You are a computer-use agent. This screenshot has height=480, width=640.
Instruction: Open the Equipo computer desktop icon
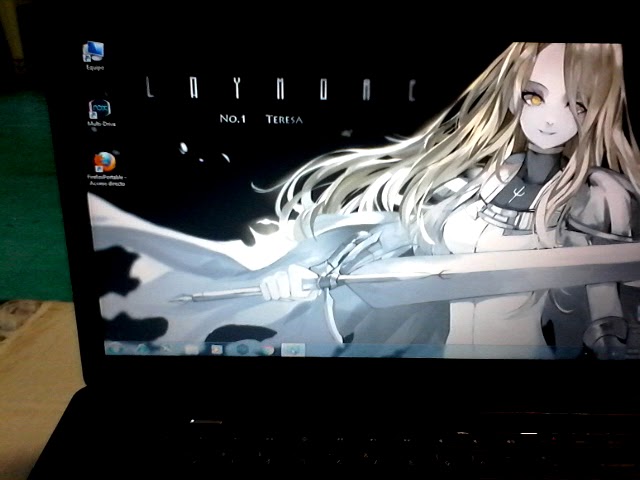coord(93,51)
